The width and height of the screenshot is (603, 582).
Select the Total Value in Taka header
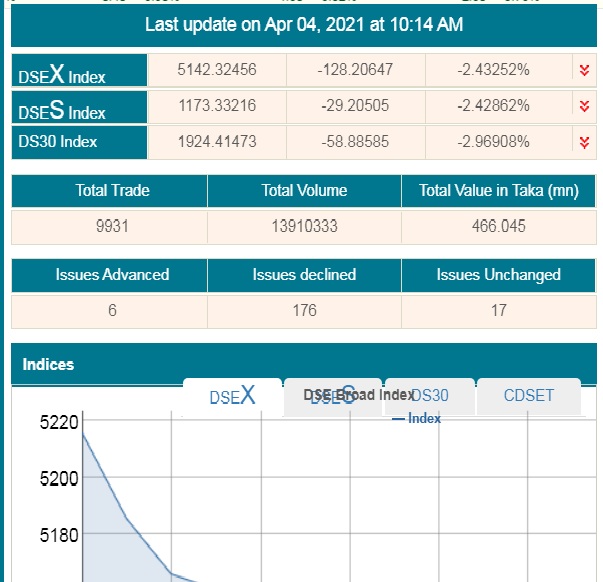tap(498, 191)
